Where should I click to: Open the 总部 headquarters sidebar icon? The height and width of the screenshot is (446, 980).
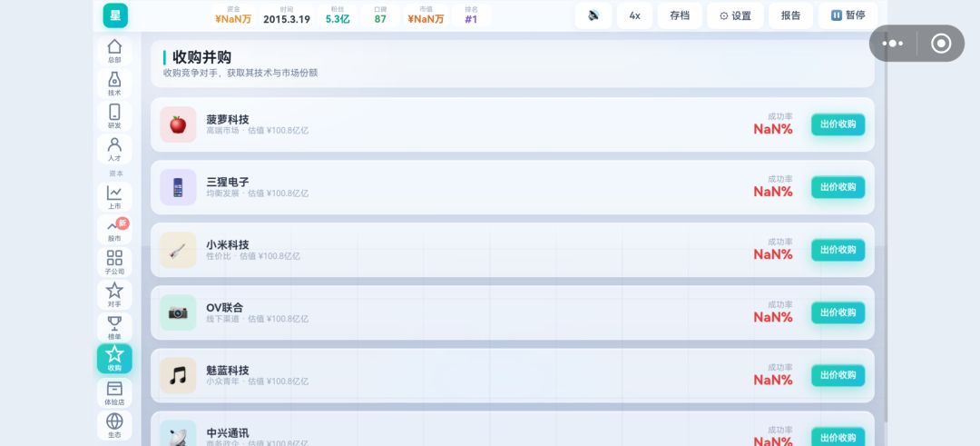114,51
